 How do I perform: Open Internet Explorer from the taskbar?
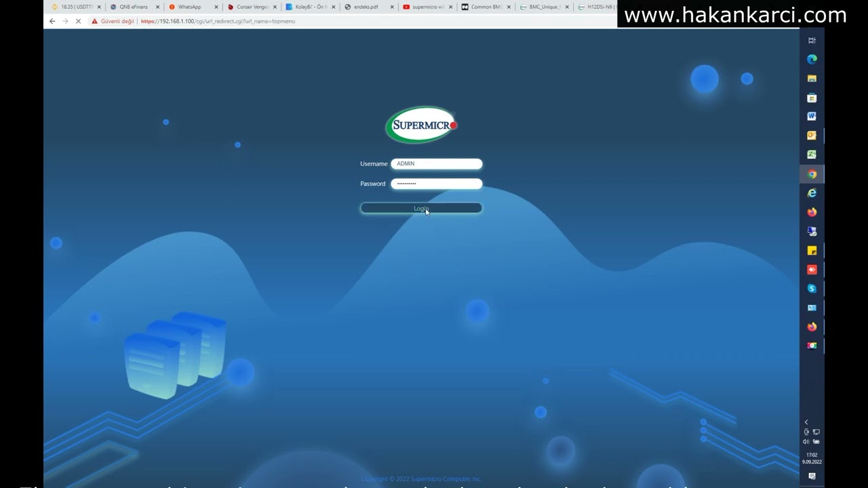click(x=812, y=193)
